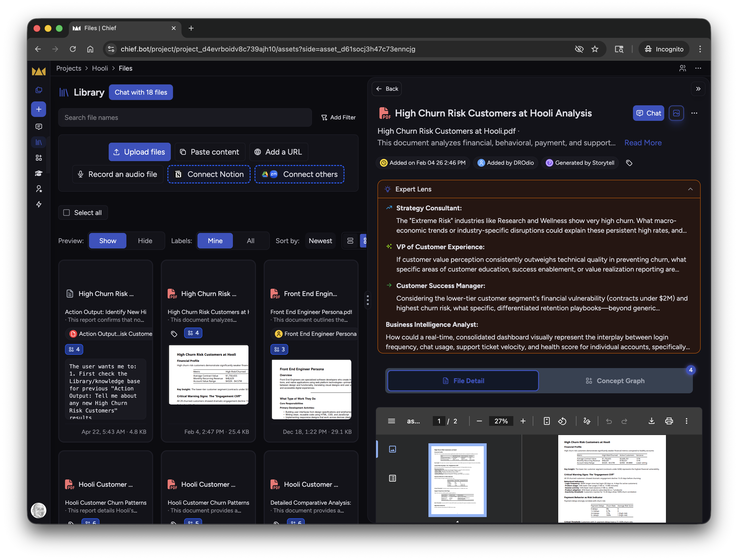Click the Back button in detail panel
The image size is (738, 560).
coord(387,89)
